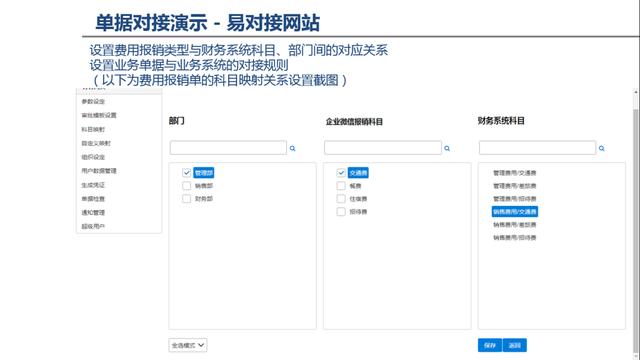Select the 销售部 label in the department list
640x360 pixels.
pos(204,186)
